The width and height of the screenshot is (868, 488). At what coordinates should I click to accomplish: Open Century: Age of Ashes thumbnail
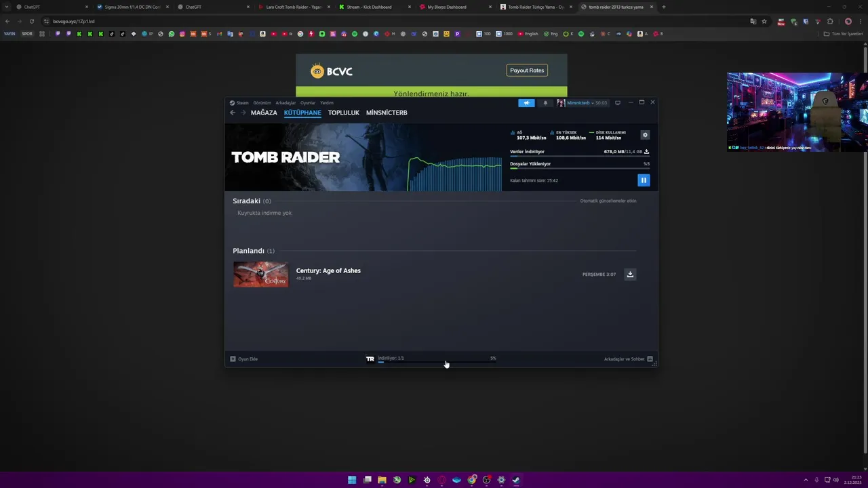click(x=260, y=274)
